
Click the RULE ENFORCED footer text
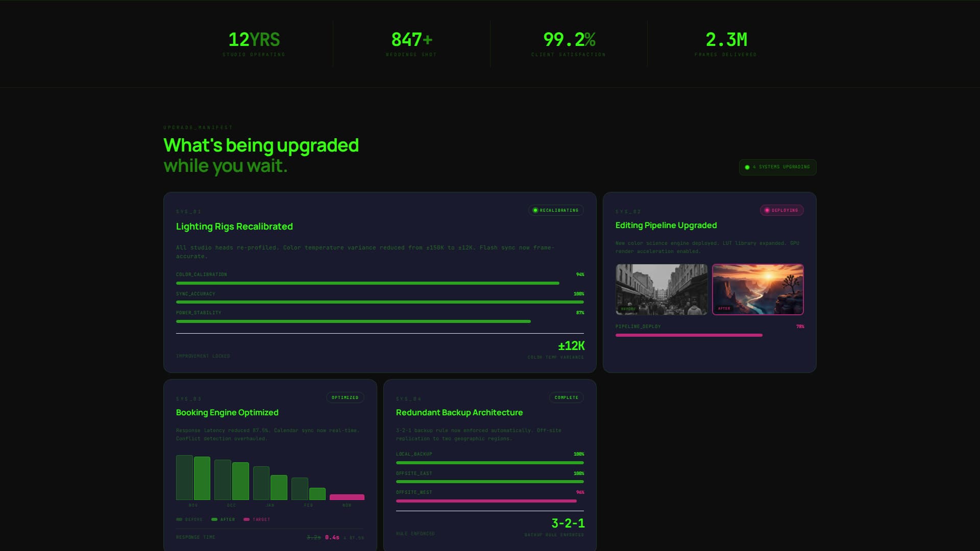click(415, 534)
